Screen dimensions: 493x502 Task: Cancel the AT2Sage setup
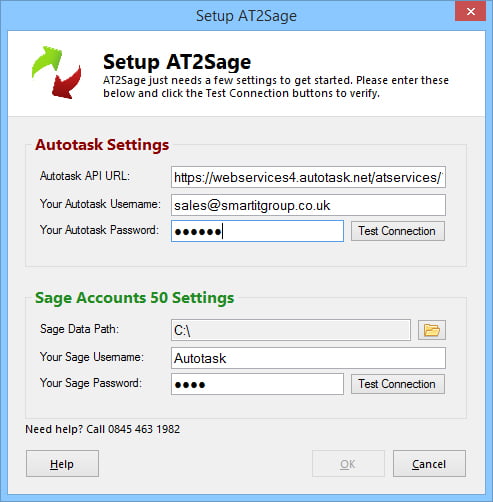click(x=429, y=464)
